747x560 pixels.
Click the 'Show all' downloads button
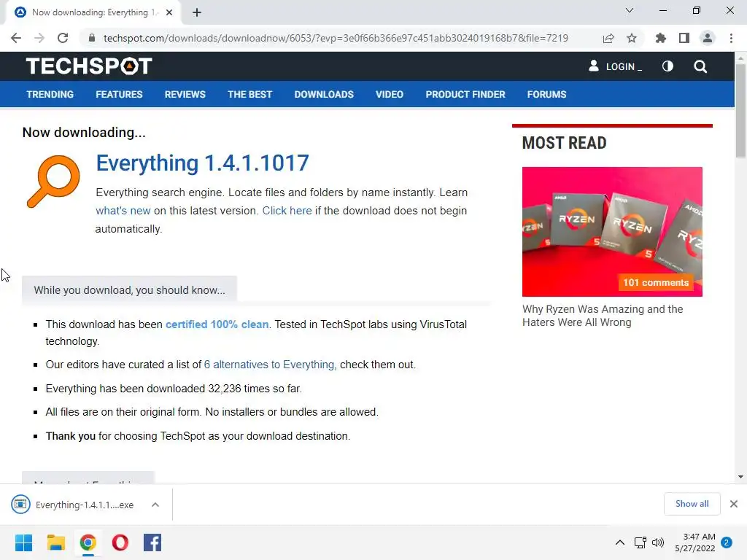692,504
